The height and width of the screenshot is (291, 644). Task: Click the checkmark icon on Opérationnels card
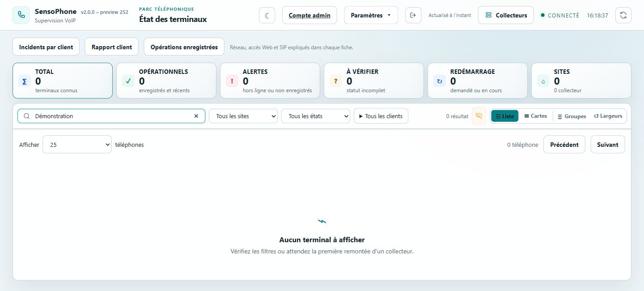(x=128, y=81)
